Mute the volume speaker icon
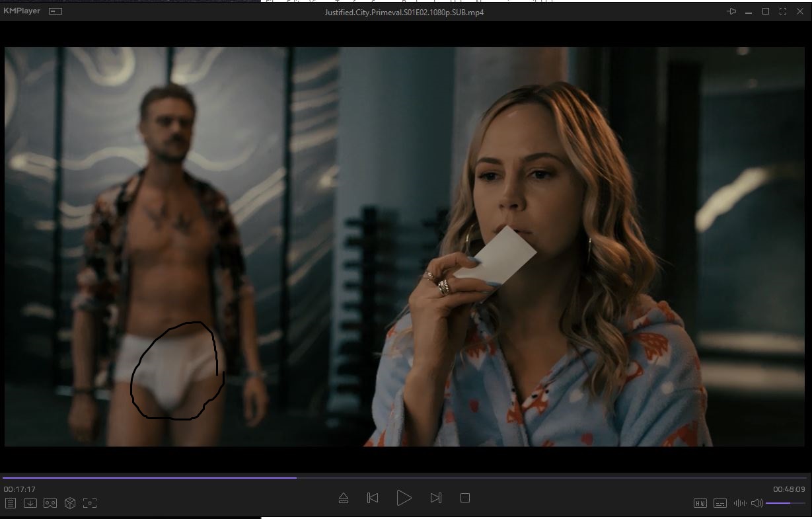 tap(757, 503)
